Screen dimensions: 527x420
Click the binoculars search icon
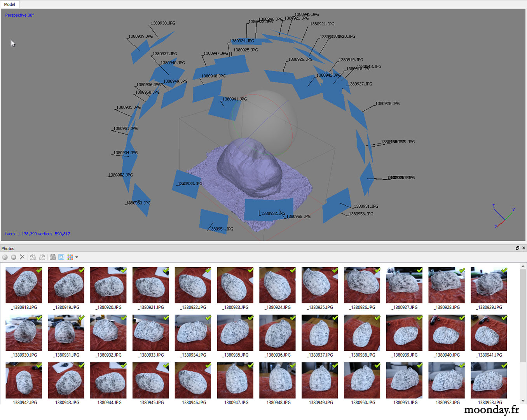click(x=53, y=257)
